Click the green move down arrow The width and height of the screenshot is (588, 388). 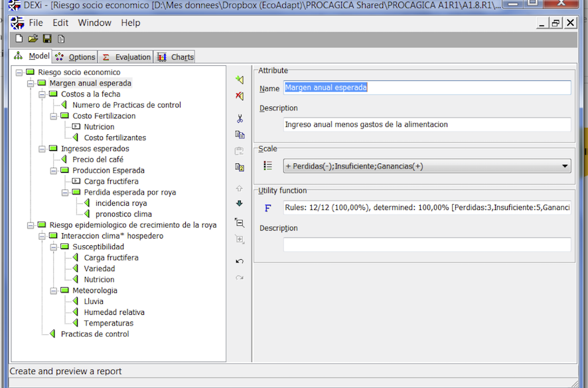240,203
